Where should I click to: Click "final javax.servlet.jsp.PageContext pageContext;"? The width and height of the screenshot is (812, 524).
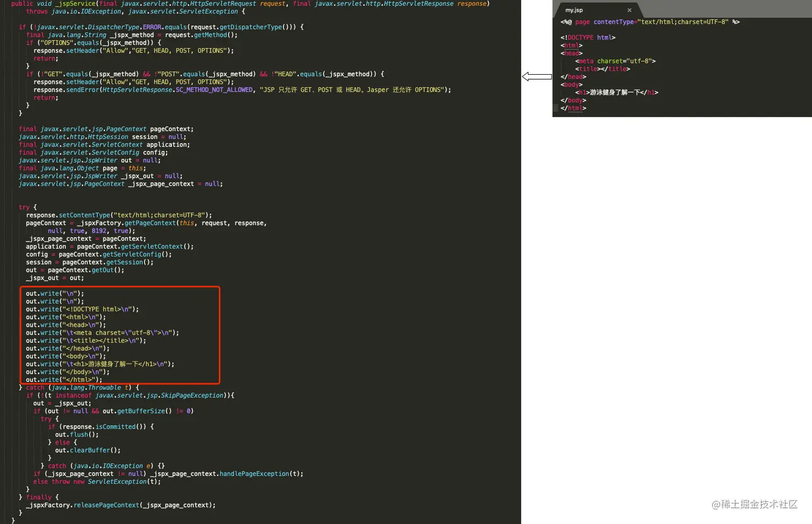point(106,129)
